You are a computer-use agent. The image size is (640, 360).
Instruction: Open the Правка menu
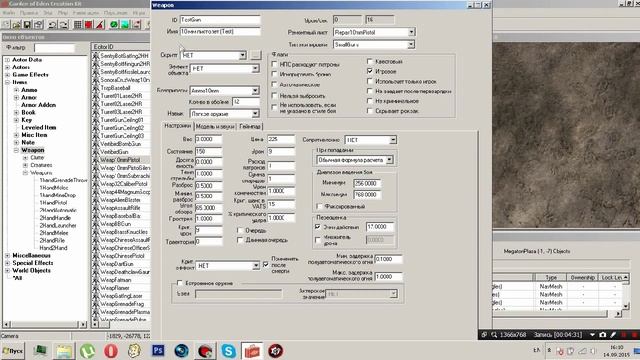pos(29,13)
